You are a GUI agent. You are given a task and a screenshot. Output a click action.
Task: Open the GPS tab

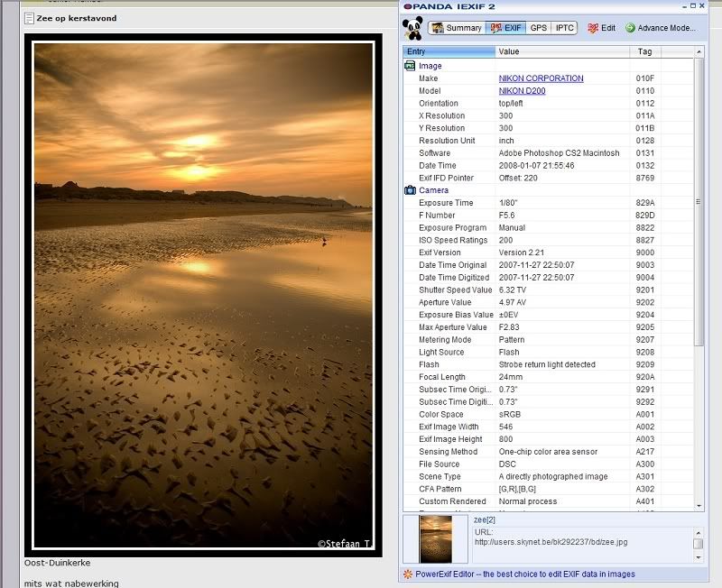[x=538, y=28]
